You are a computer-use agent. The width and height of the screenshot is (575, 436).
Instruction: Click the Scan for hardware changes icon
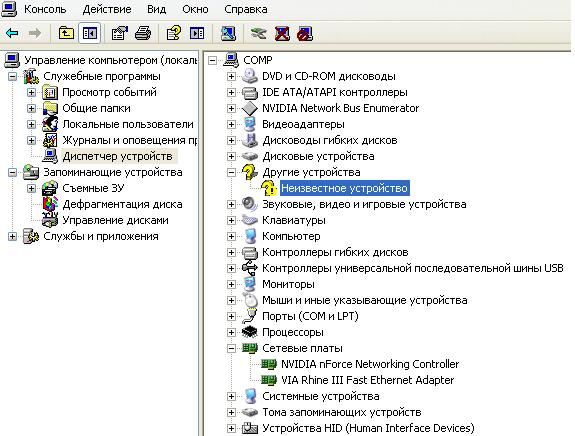click(x=228, y=33)
